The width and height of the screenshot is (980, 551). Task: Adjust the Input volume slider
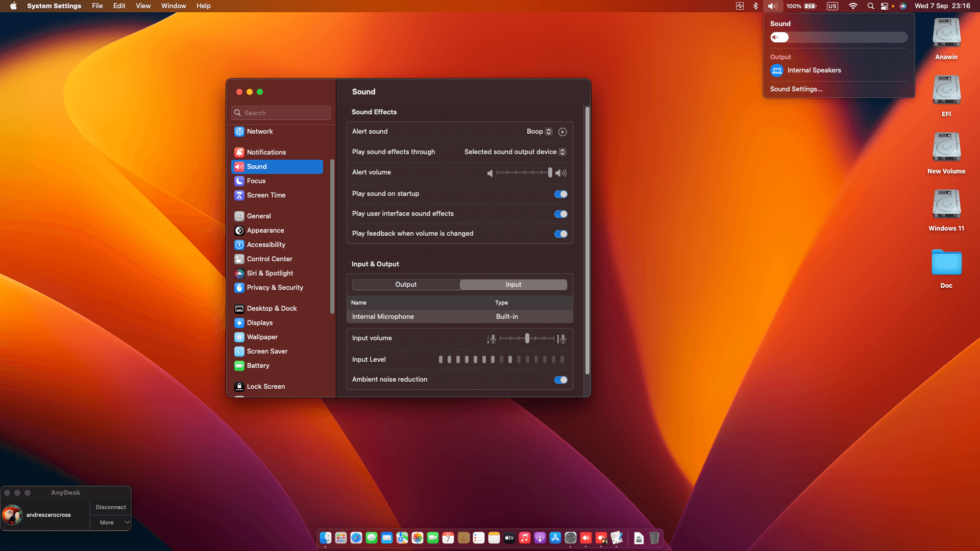coord(527,338)
